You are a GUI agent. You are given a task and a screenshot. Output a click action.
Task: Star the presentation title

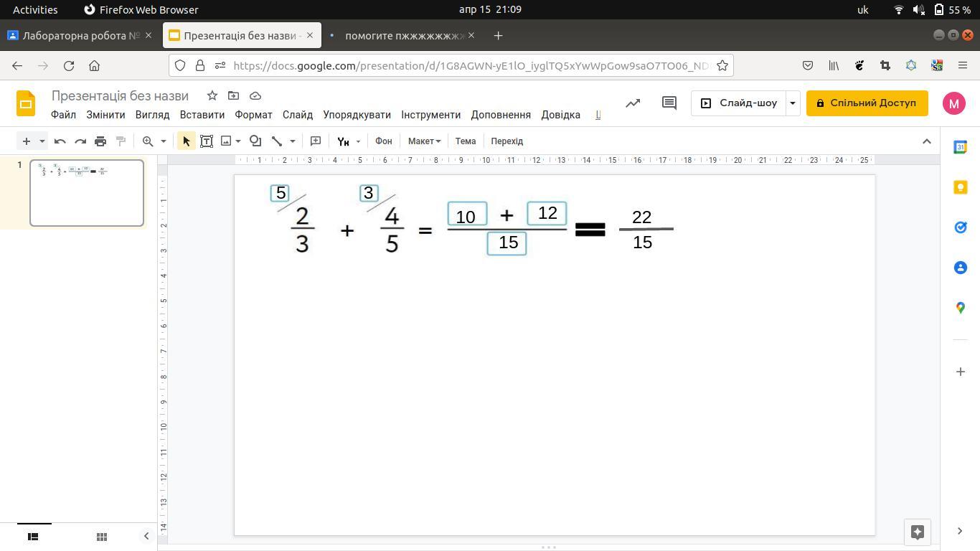pos(212,95)
